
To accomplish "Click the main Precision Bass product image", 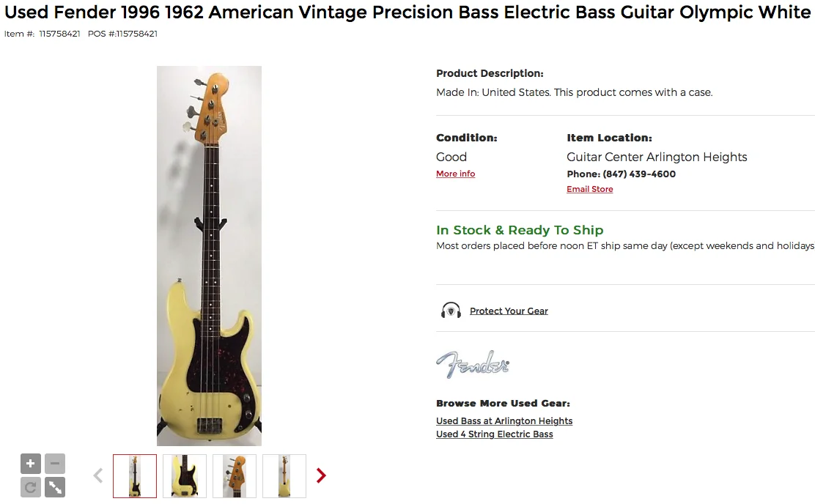I will point(209,256).
